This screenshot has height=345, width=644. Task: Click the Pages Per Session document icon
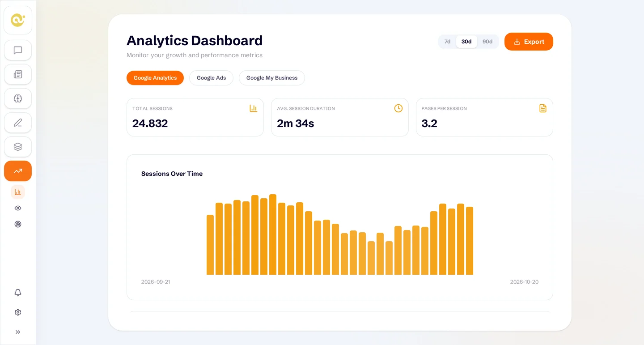[543, 108]
